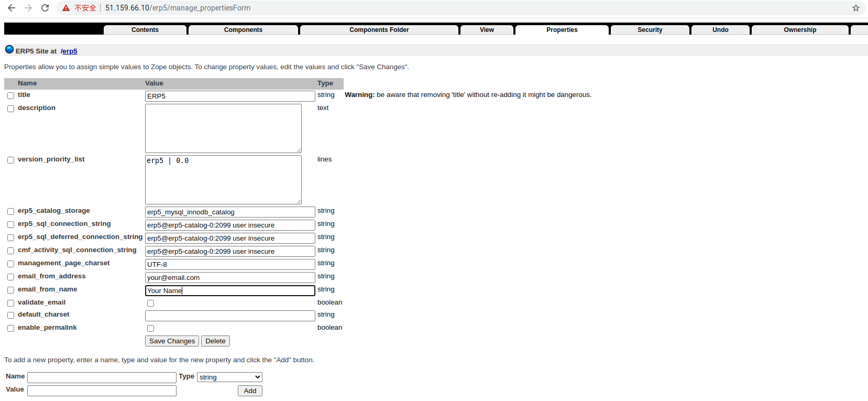
Task: Click the erp5_sql_connection_string value field
Action: click(x=230, y=225)
